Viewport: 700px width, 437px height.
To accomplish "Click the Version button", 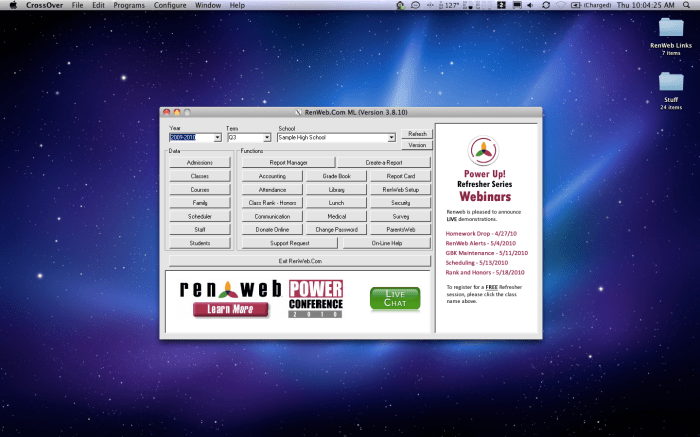I will pos(417,145).
